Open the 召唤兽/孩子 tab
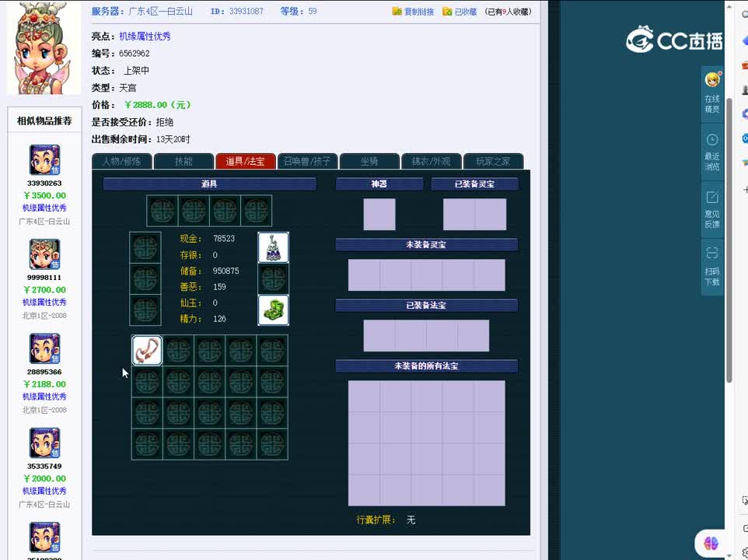Viewport: 748px width, 560px height. point(307,161)
